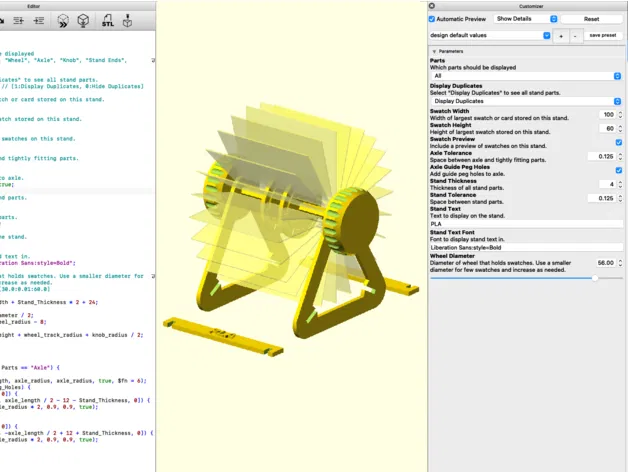Export the model as STL
The height and width of the screenshot is (472, 628).
coord(108,19)
